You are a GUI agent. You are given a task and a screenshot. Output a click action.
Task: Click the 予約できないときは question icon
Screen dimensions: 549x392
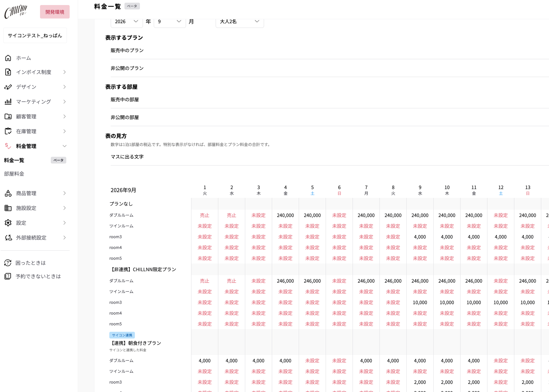[7, 276]
